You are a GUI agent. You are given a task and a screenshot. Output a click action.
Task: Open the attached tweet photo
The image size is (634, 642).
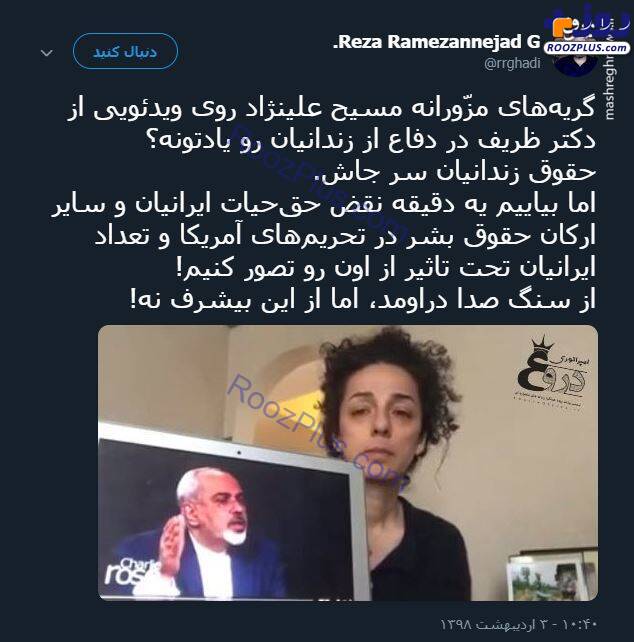(x=348, y=463)
